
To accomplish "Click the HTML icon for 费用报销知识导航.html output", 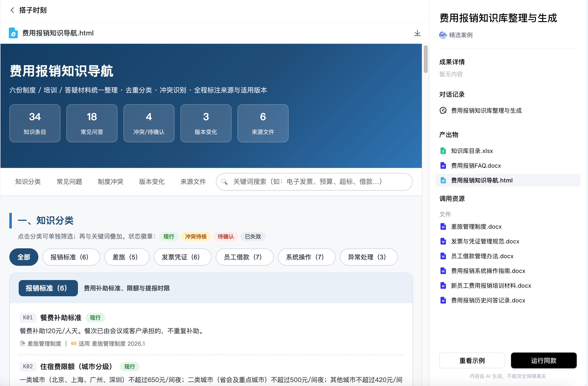I will pyautogui.click(x=443, y=180).
